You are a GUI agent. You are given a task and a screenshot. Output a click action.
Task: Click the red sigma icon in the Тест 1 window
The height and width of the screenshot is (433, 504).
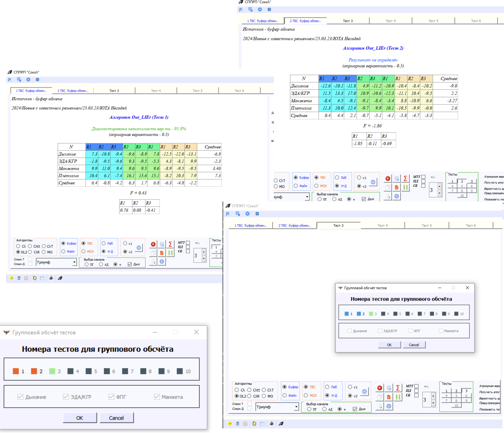click(x=170, y=244)
